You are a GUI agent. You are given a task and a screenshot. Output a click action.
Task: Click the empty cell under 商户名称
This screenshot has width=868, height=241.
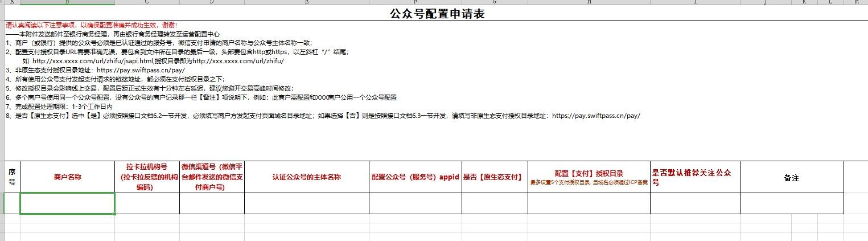coord(68,203)
